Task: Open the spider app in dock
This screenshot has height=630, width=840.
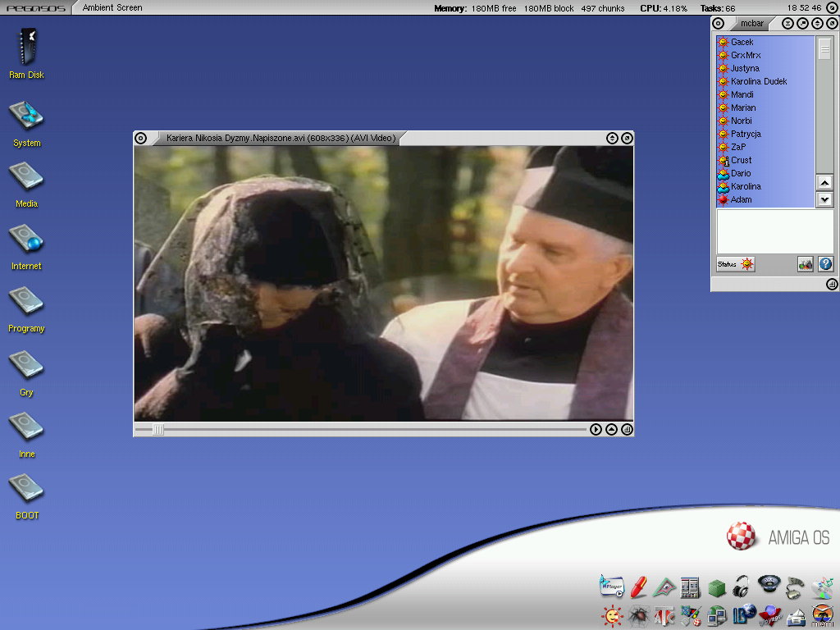Action: click(x=638, y=617)
